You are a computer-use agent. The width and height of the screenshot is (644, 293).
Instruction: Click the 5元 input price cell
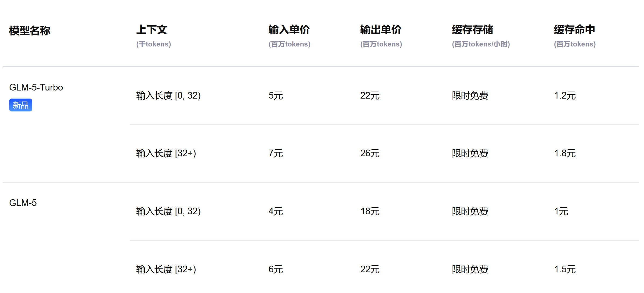click(276, 96)
